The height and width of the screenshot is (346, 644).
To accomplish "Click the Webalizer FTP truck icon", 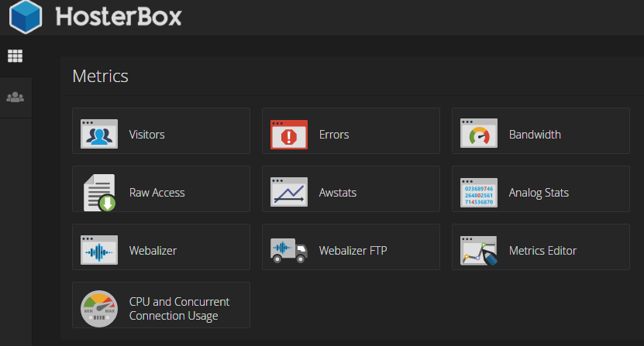I will click(289, 250).
